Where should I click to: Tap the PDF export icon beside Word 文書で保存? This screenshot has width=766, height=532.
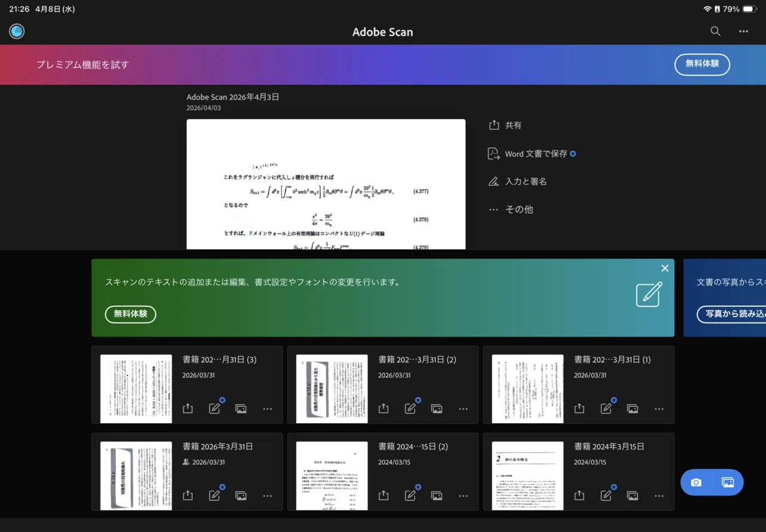[494, 154]
